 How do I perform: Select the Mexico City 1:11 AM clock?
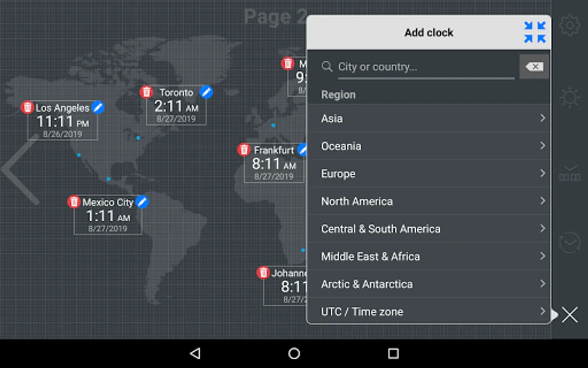click(108, 215)
